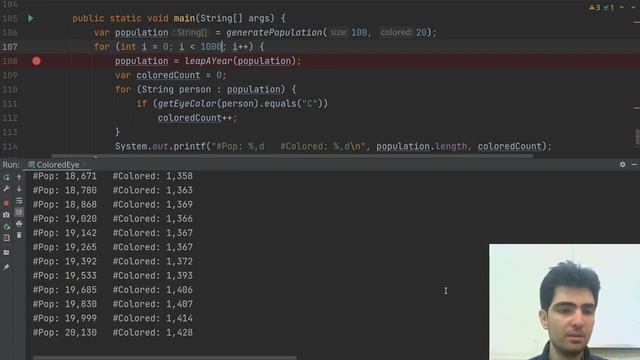
Task: Click output line #Pop: 20,130
Action: pos(65,333)
